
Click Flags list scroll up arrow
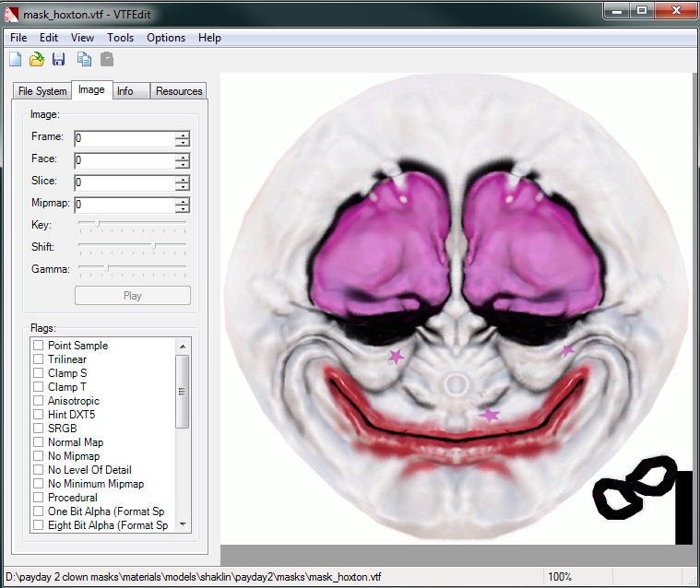pyautogui.click(x=182, y=347)
